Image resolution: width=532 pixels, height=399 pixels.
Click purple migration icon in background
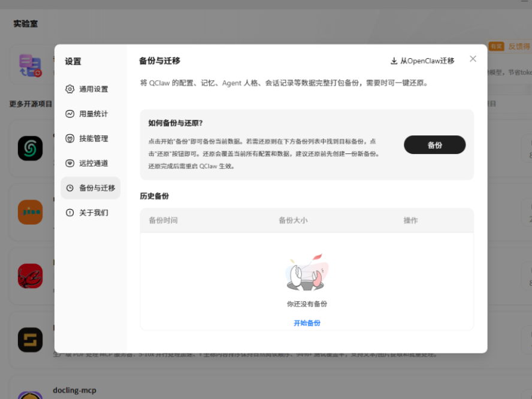[x=30, y=65]
